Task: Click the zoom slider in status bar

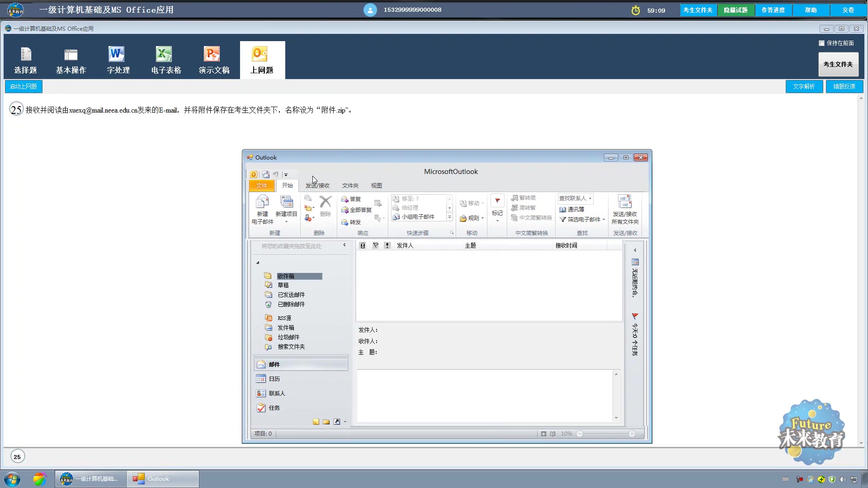Action: click(605, 434)
